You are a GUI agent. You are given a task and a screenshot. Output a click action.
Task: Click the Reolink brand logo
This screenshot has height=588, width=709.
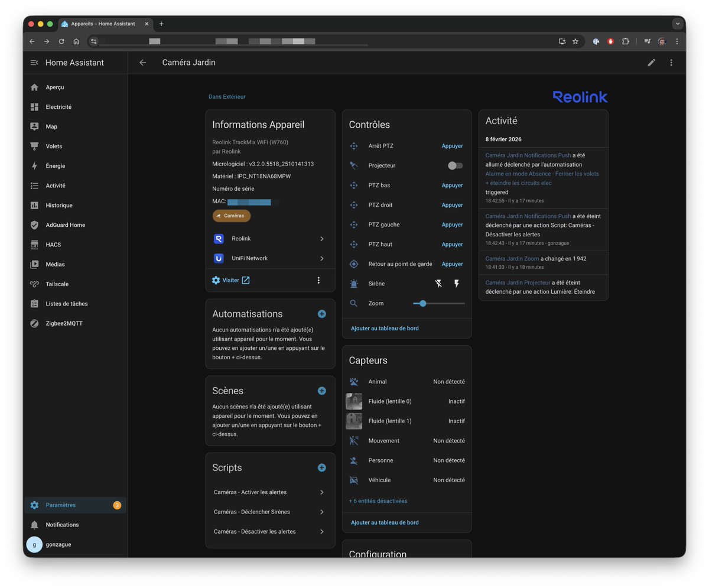[x=580, y=97]
